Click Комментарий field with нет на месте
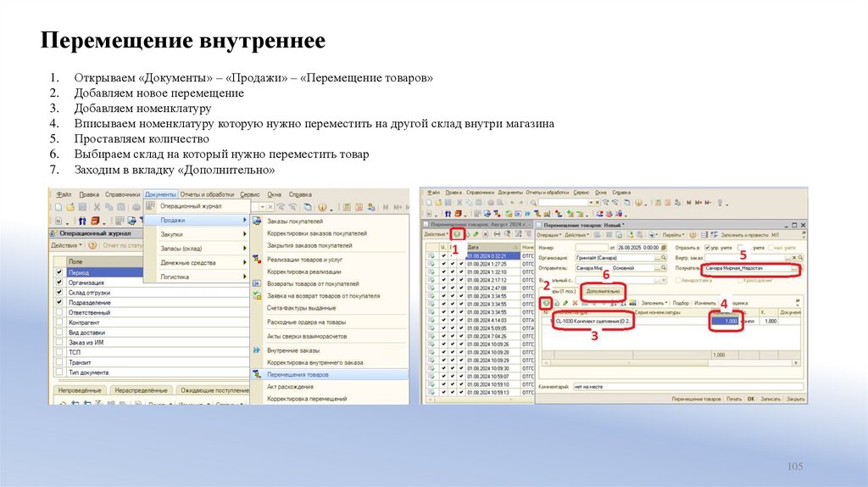 coord(687,386)
